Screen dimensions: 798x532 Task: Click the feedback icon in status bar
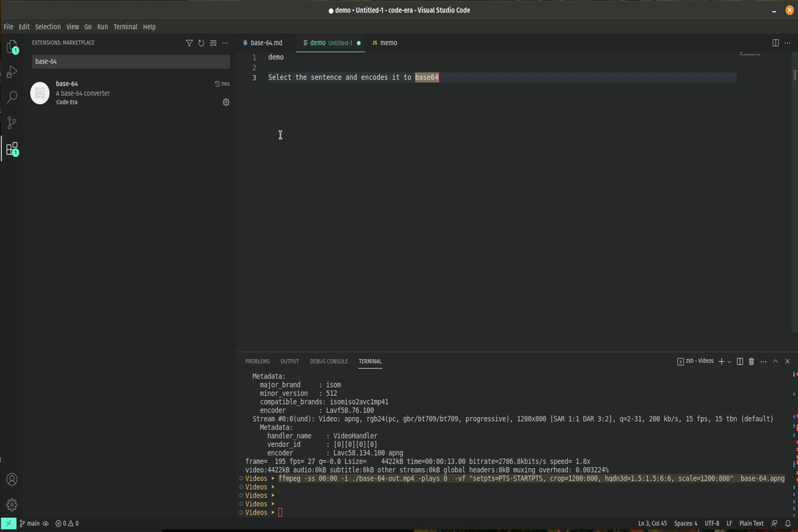pos(774,523)
